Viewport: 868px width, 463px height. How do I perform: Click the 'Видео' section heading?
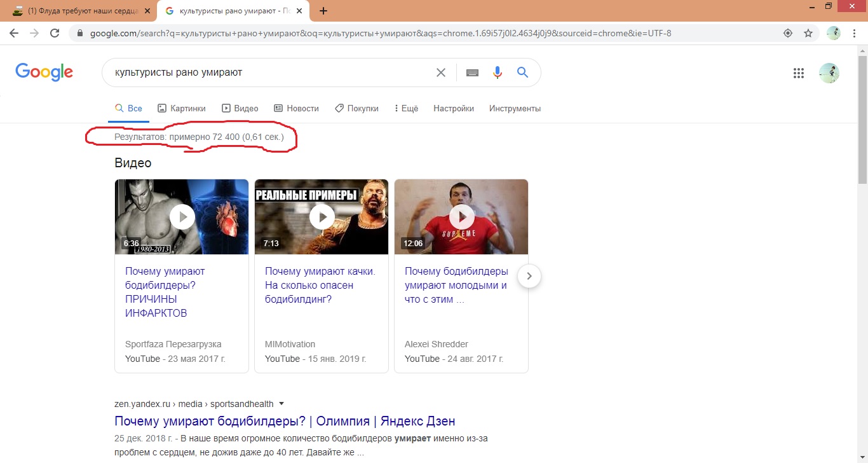(133, 163)
